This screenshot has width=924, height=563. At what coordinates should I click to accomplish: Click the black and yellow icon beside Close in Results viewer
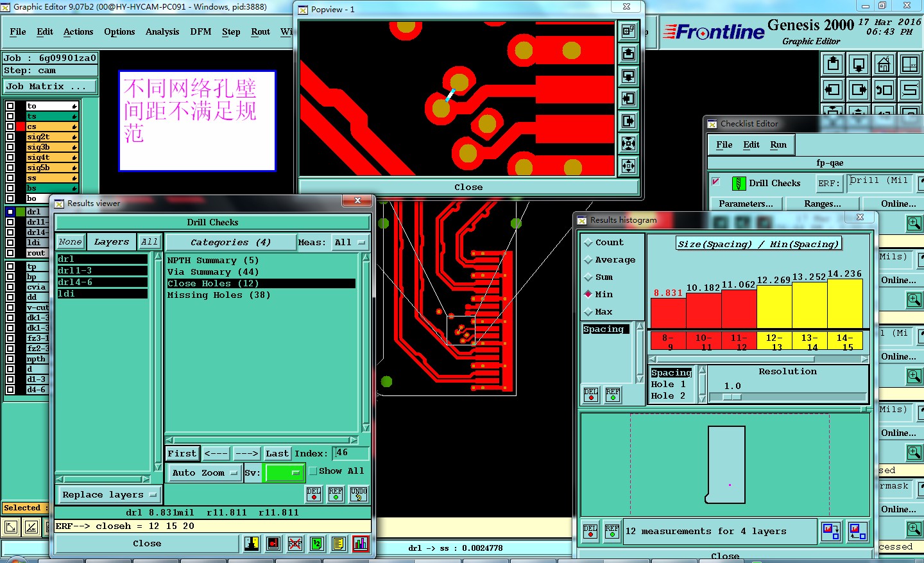[x=252, y=544]
